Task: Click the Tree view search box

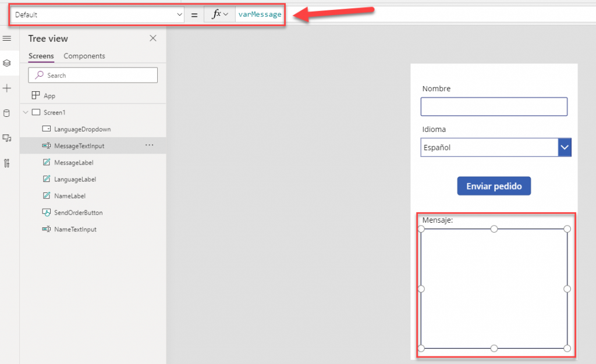Action: point(93,75)
